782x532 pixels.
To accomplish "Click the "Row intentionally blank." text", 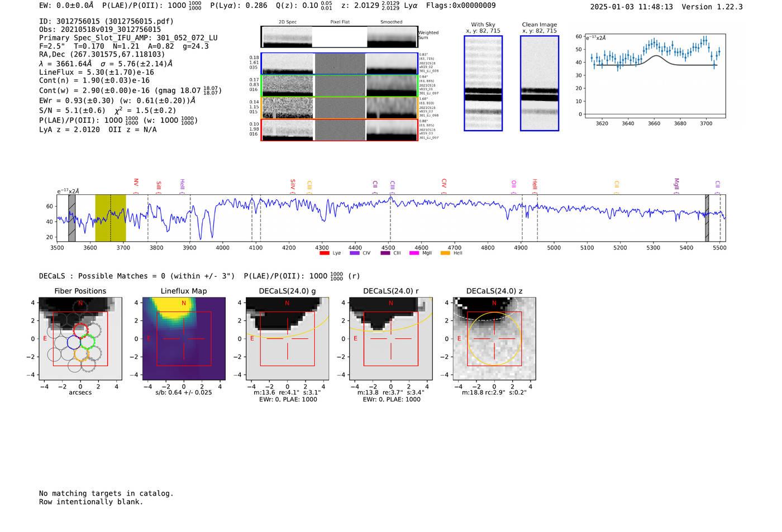I will pyautogui.click(x=91, y=502).
